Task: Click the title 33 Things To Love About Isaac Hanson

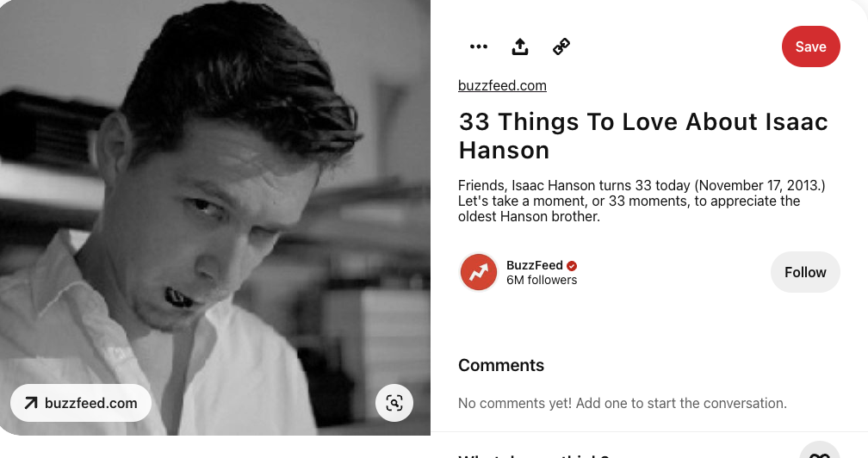Action: click(x=642, y=136)
